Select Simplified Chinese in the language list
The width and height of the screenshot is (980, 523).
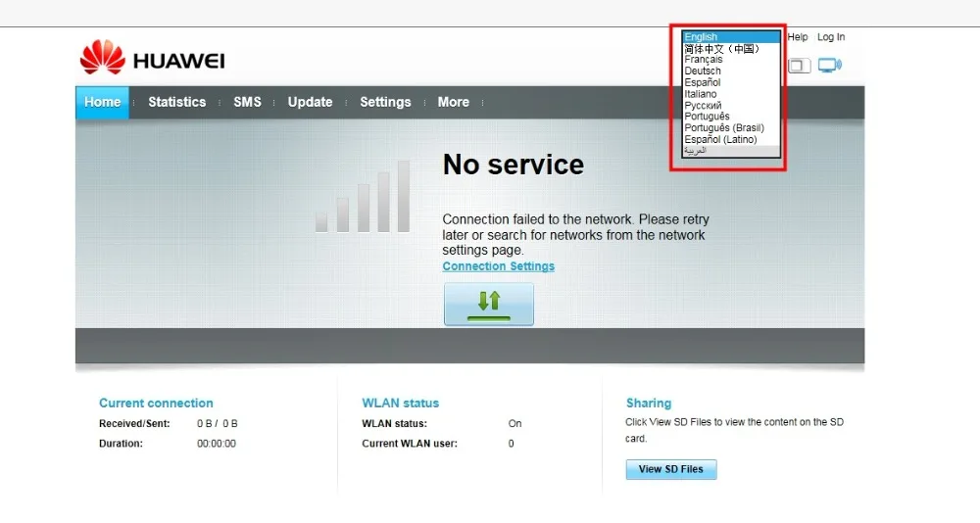click(731, 48)
